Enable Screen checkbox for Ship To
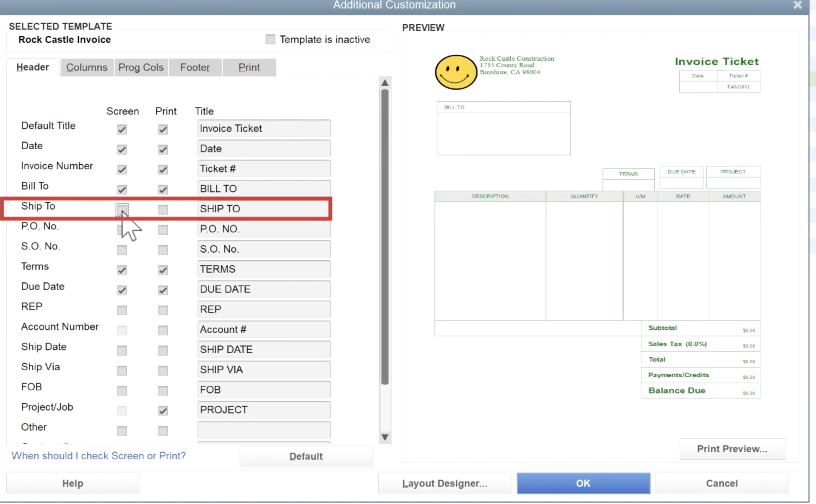The width and height of the screenshot is (816, 504). pos(122,210)
